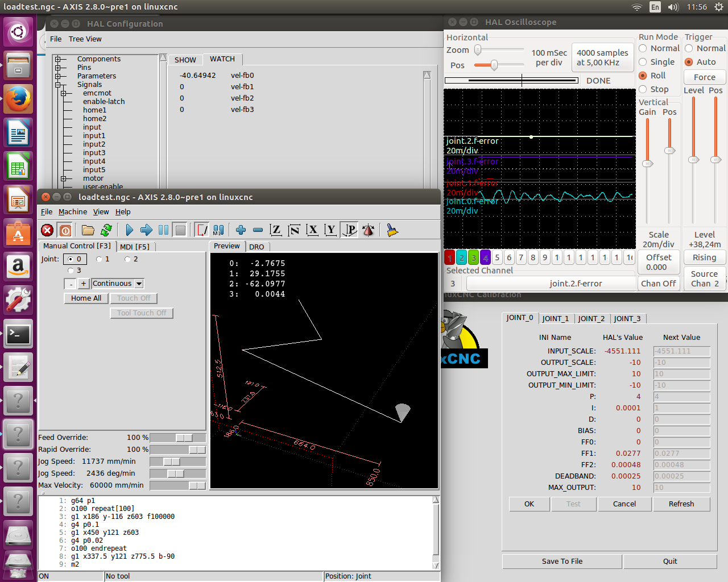Set preview to X view
Screen dimensions: 728x582
pyautogui.click(x=312, y=230)
